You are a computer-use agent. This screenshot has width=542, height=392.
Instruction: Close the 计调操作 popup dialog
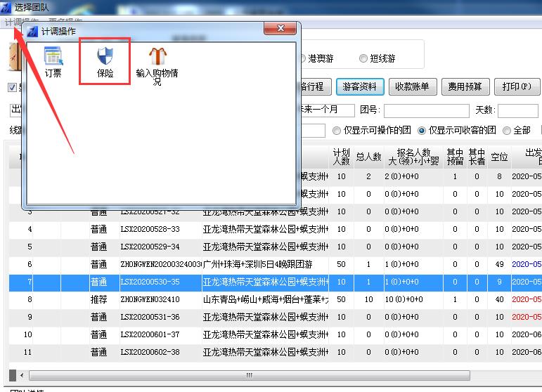(x=282, y=29)
